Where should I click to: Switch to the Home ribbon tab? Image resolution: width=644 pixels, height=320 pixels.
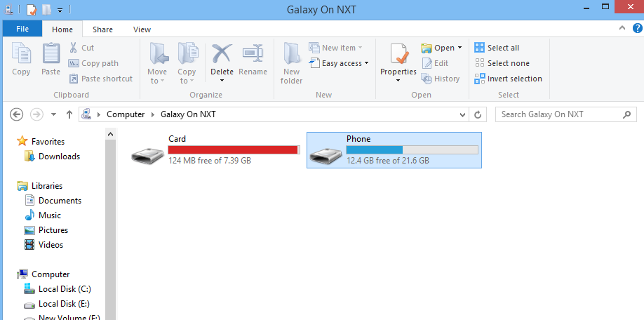tap(62, 29)
